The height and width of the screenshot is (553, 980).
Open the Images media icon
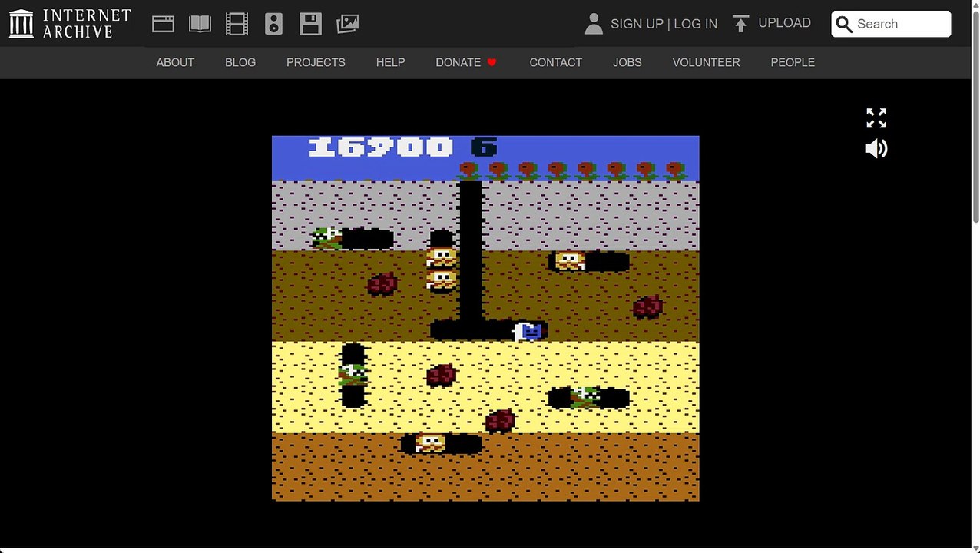[x=347, y=24]
